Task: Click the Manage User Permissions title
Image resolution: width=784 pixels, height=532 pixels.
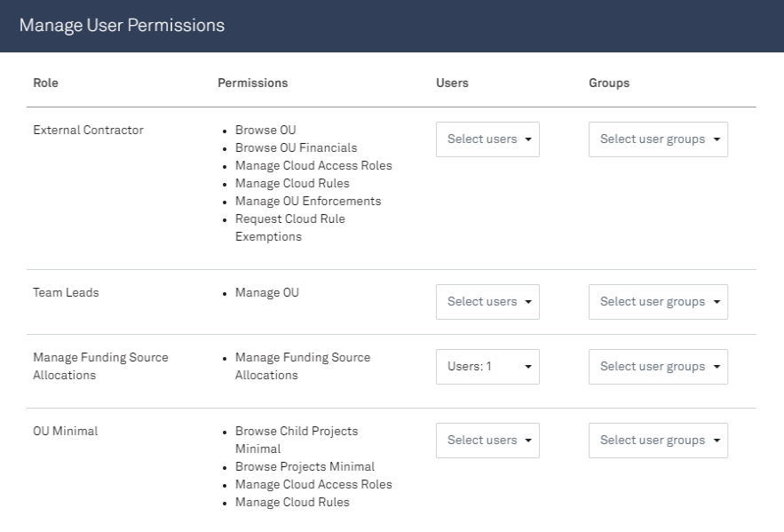Action: tap(122, 25)
